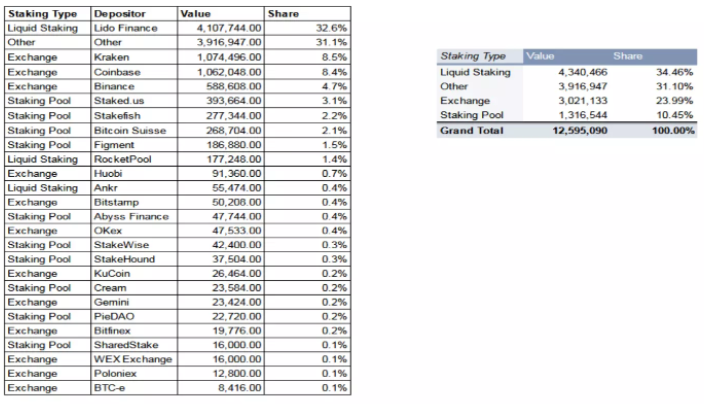
Task: Select the WEX Exchange cell
Action: pos(132,359)
